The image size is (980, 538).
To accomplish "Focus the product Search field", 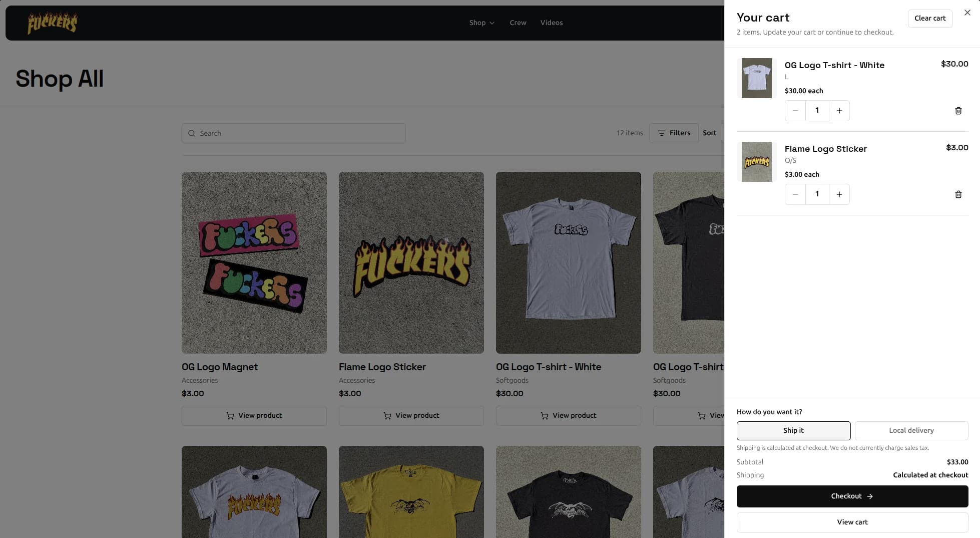I will pyautogui.click(x=293, y=133).
